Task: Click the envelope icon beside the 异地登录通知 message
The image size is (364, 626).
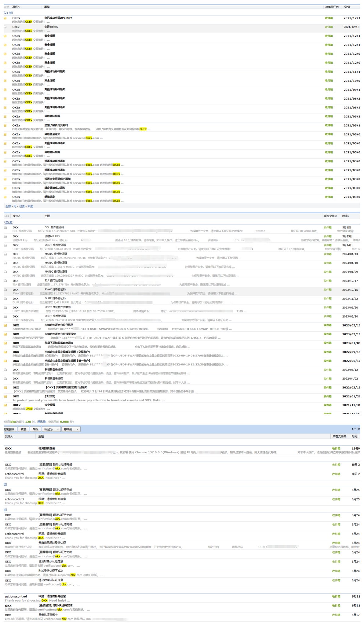Action: (x=5, y=134)
